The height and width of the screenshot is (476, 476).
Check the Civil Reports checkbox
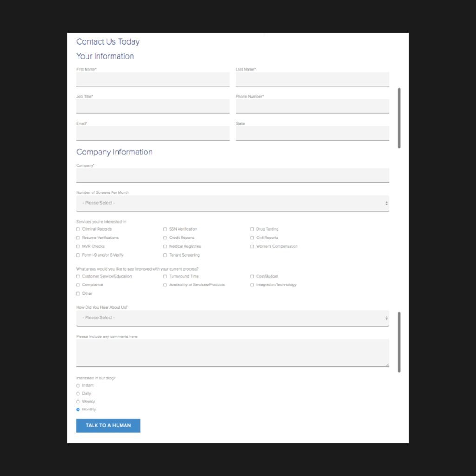click(x=252, y=238)
